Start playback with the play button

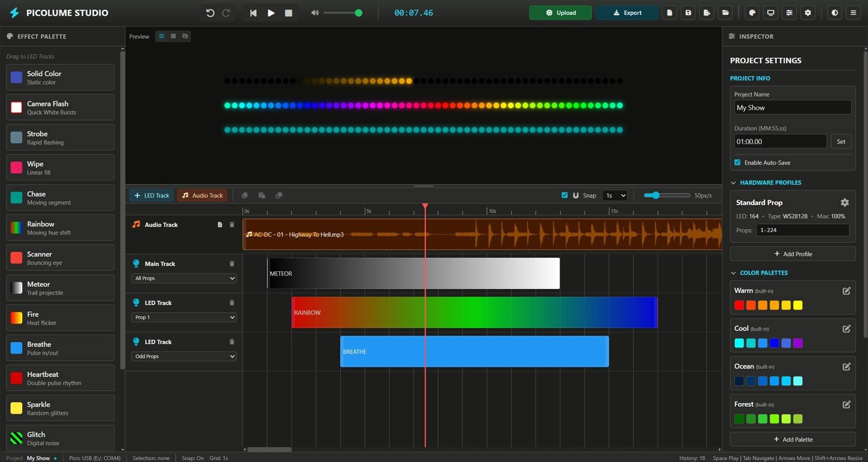click(271, 13)
